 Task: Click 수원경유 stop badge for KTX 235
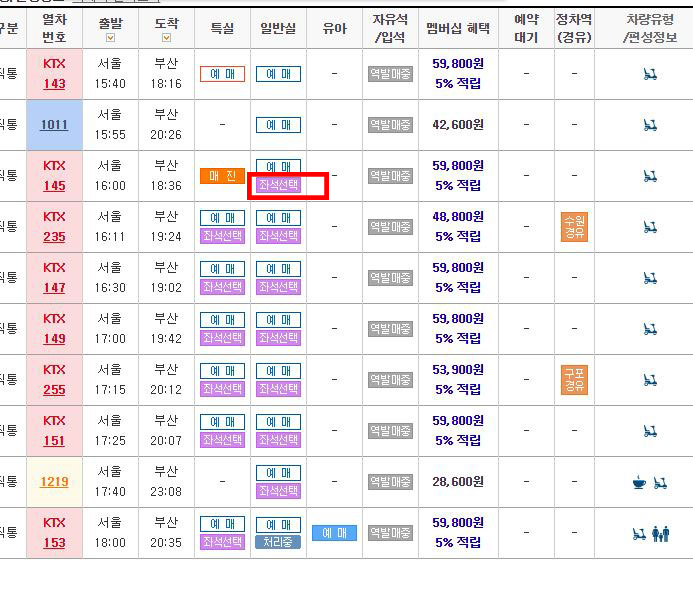[574, 227]
